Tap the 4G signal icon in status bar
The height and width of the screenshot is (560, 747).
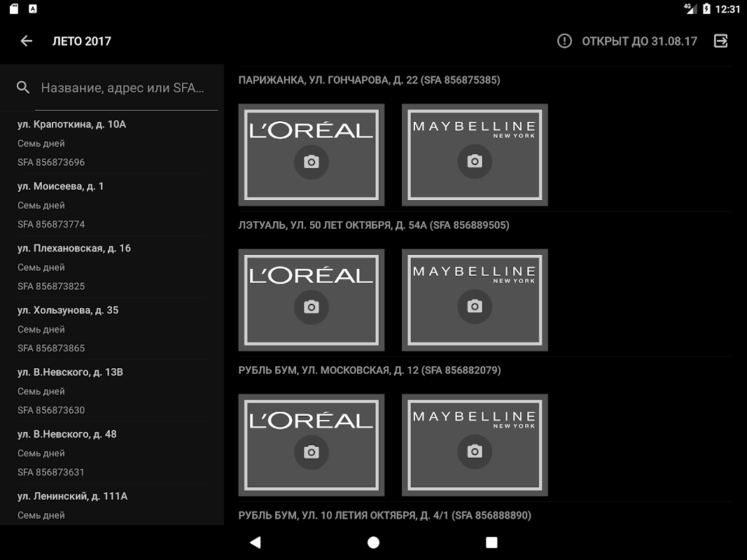coord(690,8)
